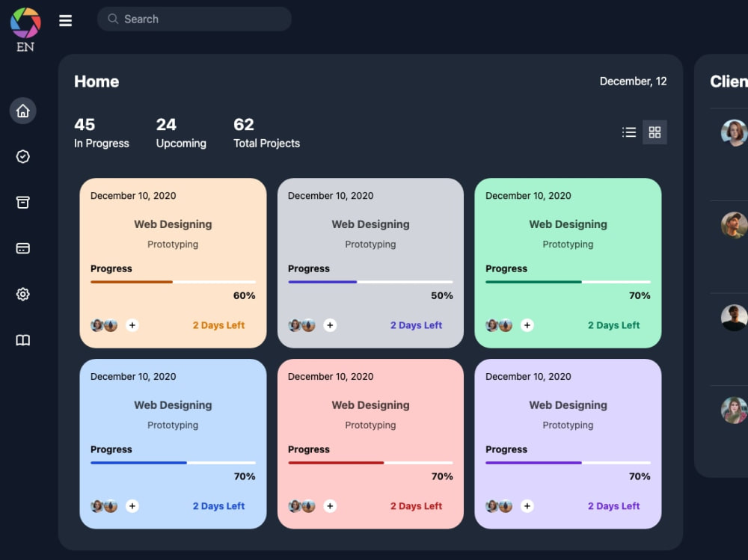The height and width of the screenshot is (560, 748).
Task: Click 'December 10, 2020' on blue card
Action: coord(133,376)
